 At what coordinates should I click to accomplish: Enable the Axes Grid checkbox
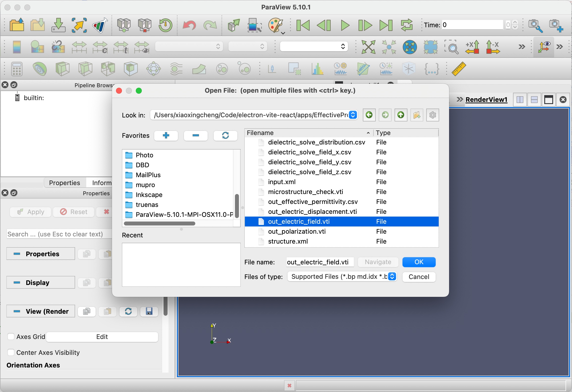click(11, 337)
